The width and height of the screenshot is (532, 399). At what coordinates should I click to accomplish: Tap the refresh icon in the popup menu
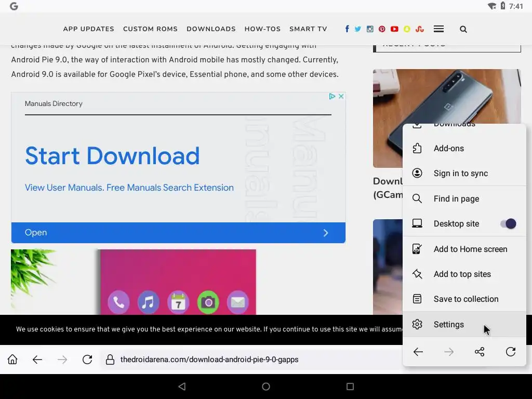click(510, 352)
